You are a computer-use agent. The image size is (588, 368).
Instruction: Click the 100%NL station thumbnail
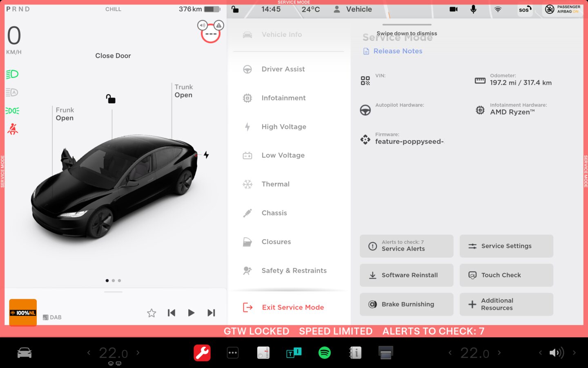tap(23, 313)
